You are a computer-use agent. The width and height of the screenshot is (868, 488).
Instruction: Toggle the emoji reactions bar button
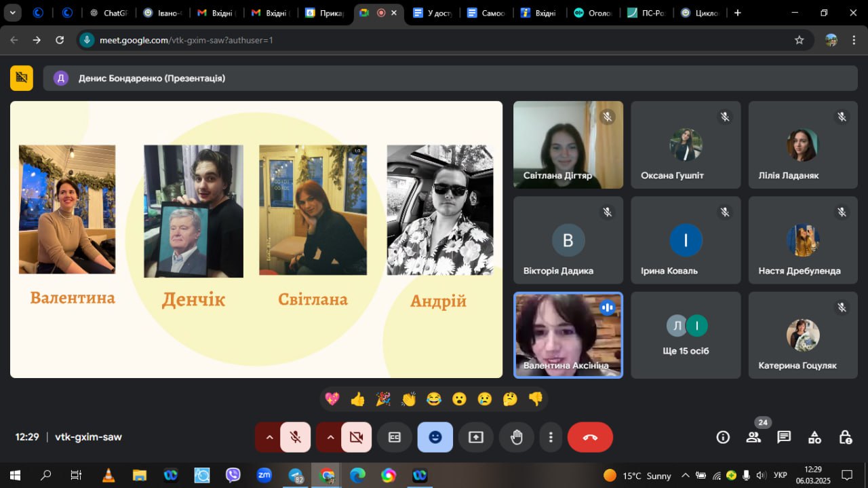tap(435, 437)
